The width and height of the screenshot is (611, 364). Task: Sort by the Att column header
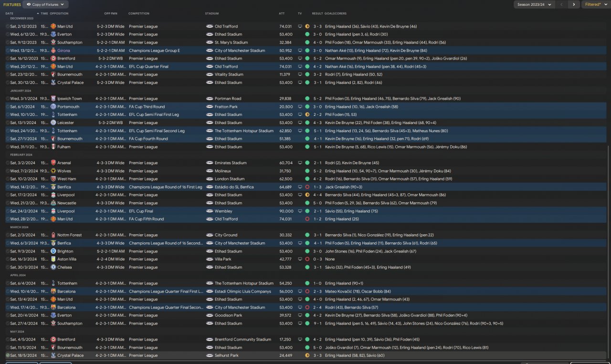point(282,13)
